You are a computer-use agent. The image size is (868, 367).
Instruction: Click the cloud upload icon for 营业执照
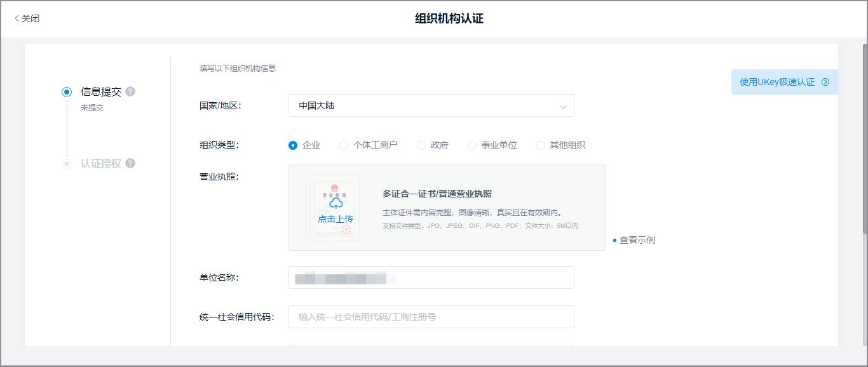tap(336, 203)
